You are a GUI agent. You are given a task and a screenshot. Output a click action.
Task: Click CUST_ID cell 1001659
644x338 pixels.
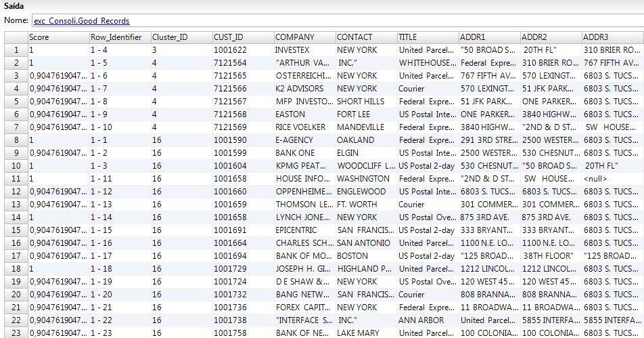click(244, 205)
